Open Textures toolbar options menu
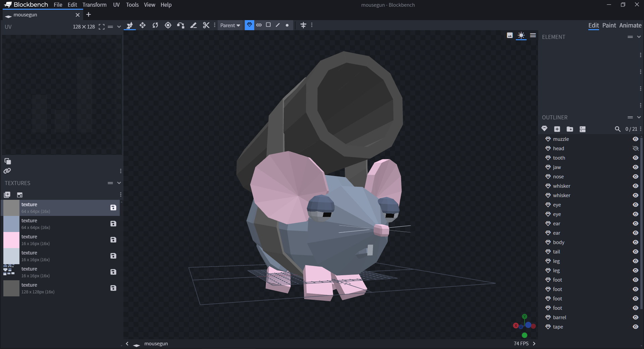This screenshot has width=644, height=349. [x=121, y=194]
